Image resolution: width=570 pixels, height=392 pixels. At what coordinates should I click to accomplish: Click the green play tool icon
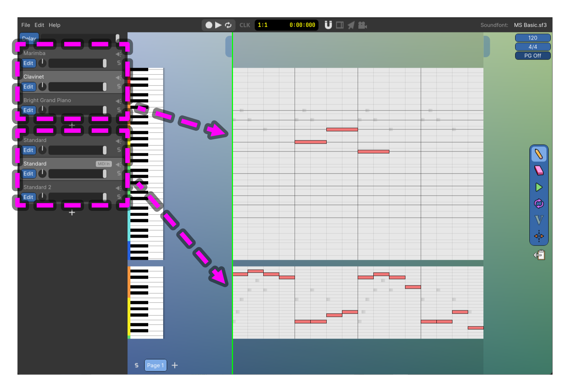tap(539, 187)
